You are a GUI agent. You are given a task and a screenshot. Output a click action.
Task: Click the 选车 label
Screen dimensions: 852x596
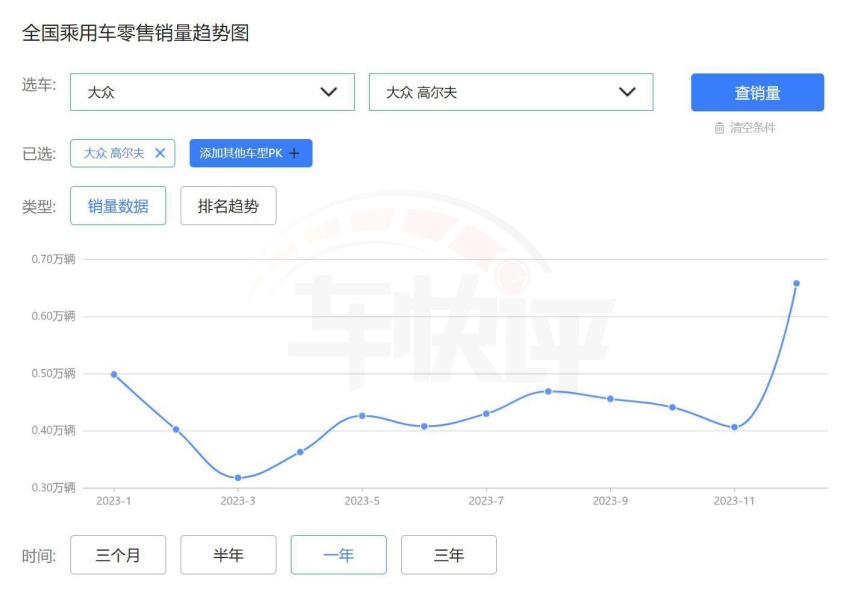tap(39, 85)
